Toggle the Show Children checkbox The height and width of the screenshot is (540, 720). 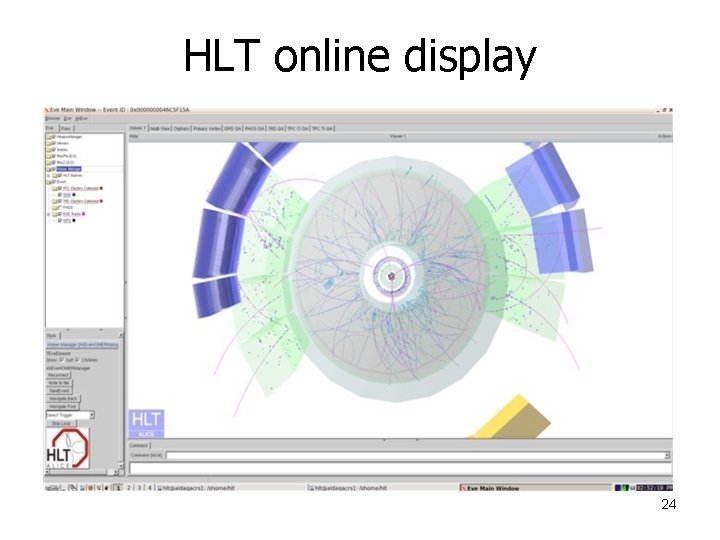pos(77,360)
